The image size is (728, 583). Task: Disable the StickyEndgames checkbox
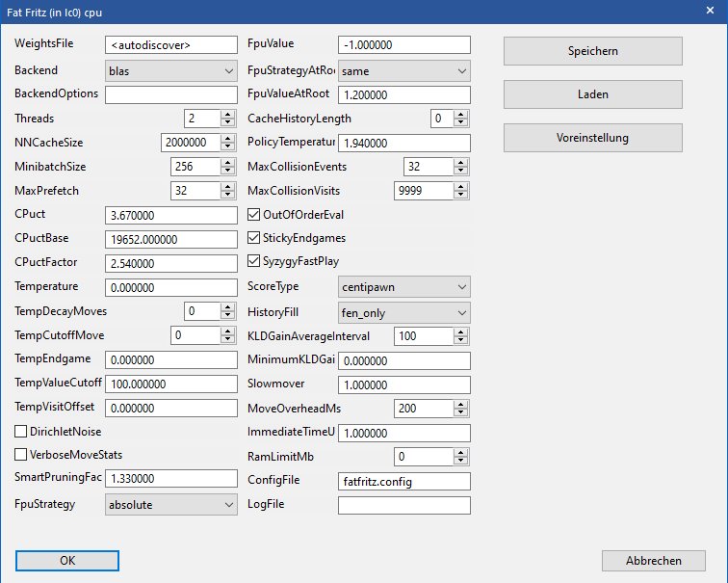[x=254, y=238]
